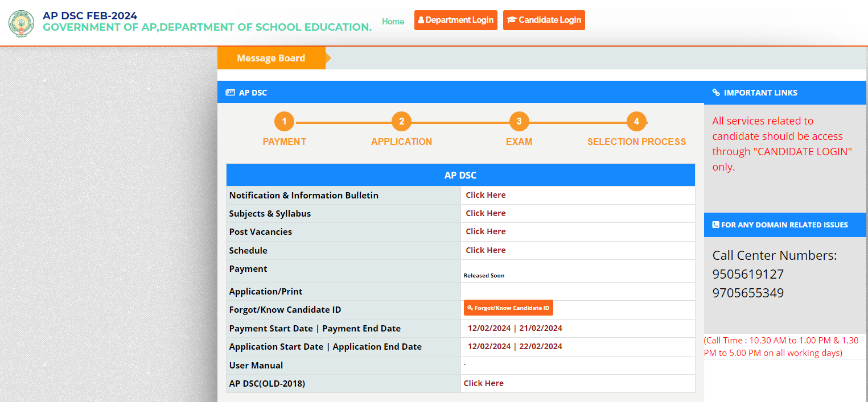Open AP DSC(OLD-2018) Click Here link
Image resolution: width=868 pixels, height=402 pixels.
(x=483, y=383)
